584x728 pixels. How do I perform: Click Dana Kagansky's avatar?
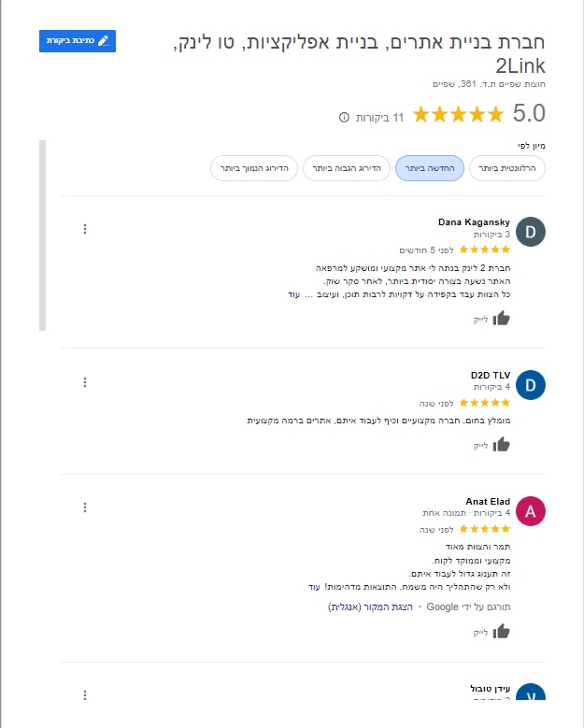(531, 232)
